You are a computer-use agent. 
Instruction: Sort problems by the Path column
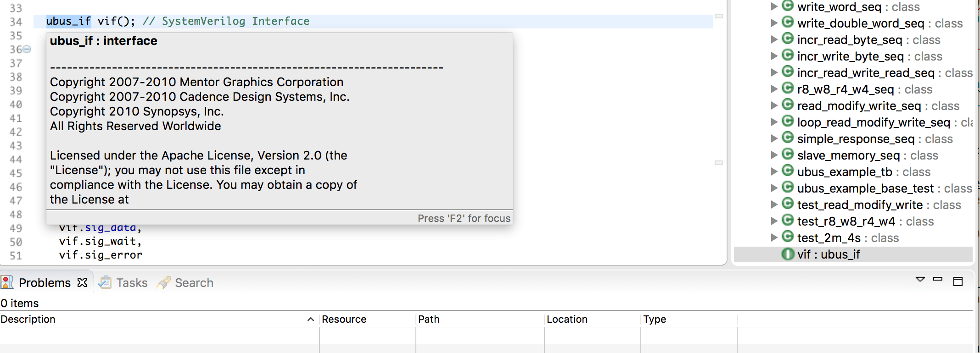click(480, 319)
